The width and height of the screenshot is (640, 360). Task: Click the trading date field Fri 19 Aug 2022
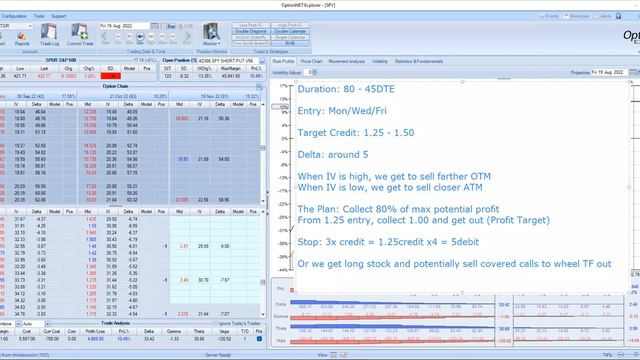[x=124, y=26]
